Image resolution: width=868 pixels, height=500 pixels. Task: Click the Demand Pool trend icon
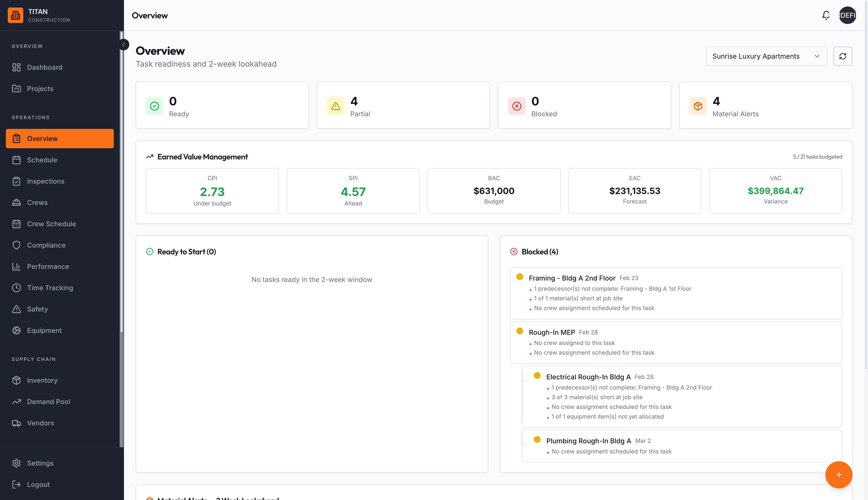pos(16,401)
